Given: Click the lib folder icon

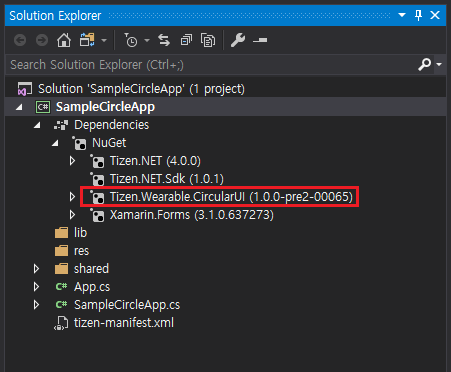Looking at the screenshot, I should point(61,233).
